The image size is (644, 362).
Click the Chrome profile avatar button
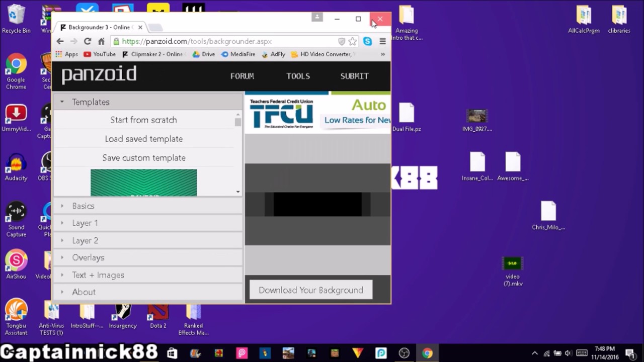pyautogui.click(x=317, y=17)
